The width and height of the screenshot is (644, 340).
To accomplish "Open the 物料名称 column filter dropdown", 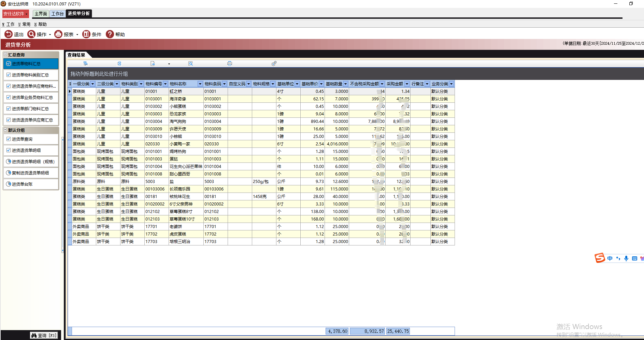I will 200,84.
